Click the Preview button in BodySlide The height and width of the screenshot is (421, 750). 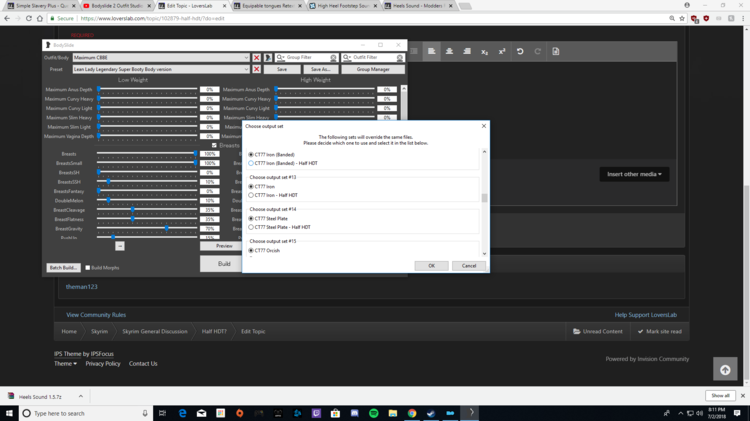pos(224,246)
